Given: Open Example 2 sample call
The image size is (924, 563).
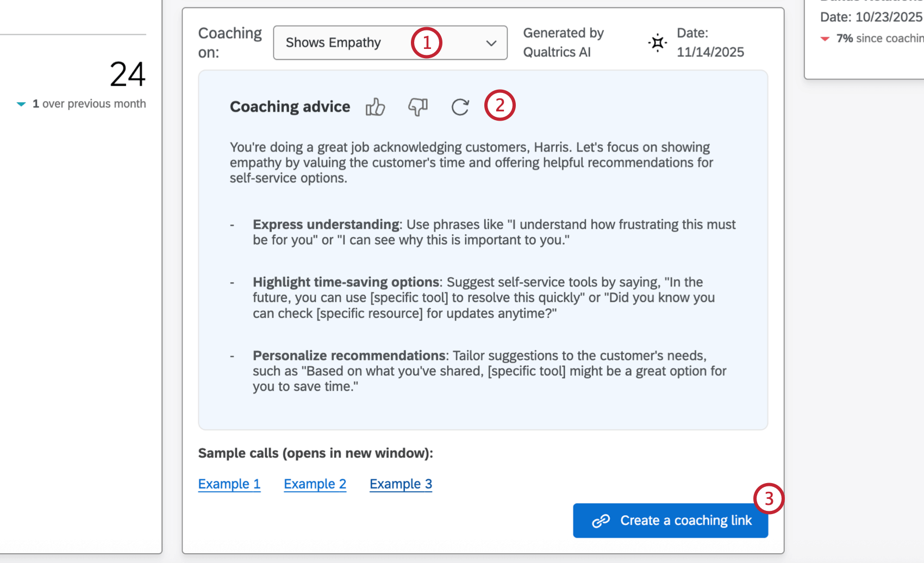Looking at the screenshot, I should (x=315, y=484).
